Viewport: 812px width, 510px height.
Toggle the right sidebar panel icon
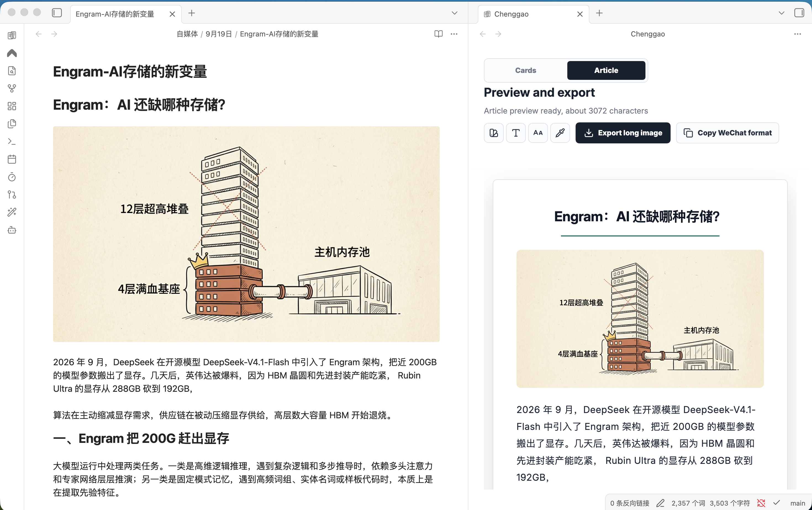[x=799, y=13]
